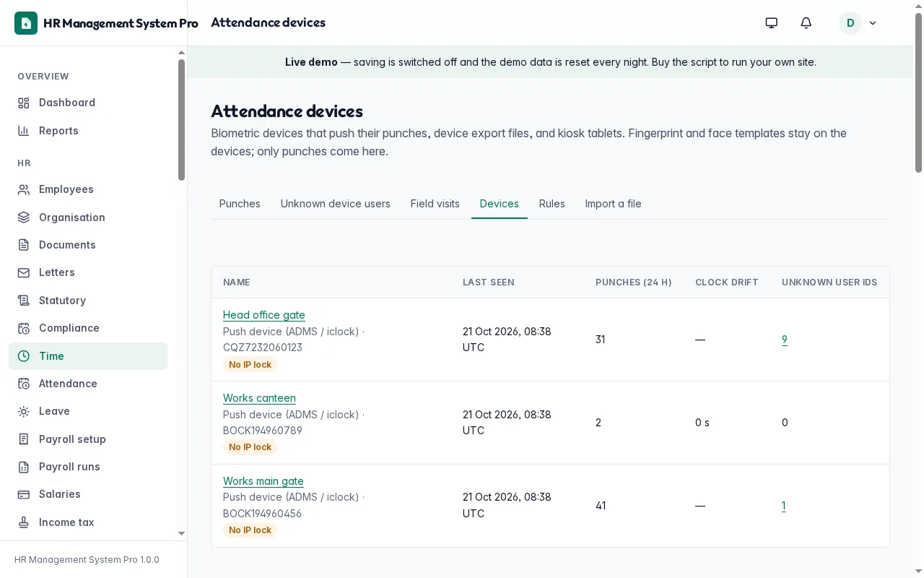Click the HR Management System Pro logo icon

(x=26, y=23)
